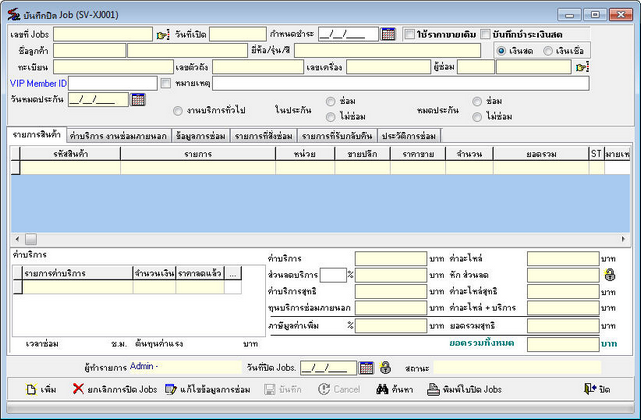
Task: Open technician lookup icon beside ผู้ซ่อม
Action: point(582,67)
